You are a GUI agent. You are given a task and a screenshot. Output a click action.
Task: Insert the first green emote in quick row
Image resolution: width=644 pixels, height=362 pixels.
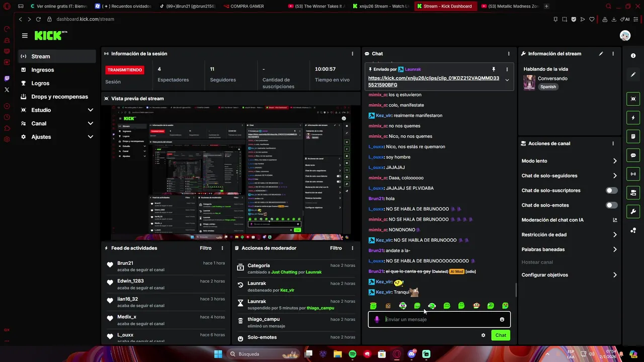point(373,306)
